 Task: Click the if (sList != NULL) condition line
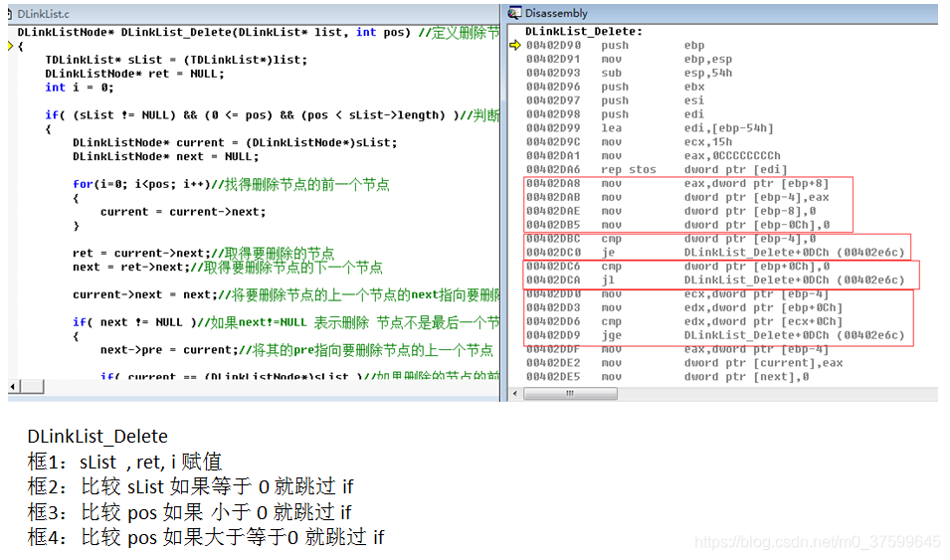tap(272, 115)
